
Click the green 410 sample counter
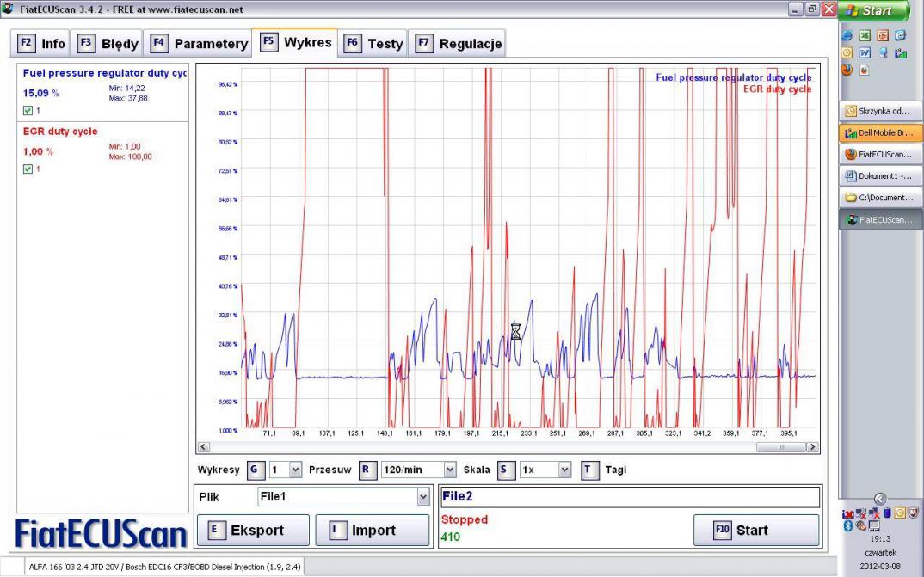(450, 537)
